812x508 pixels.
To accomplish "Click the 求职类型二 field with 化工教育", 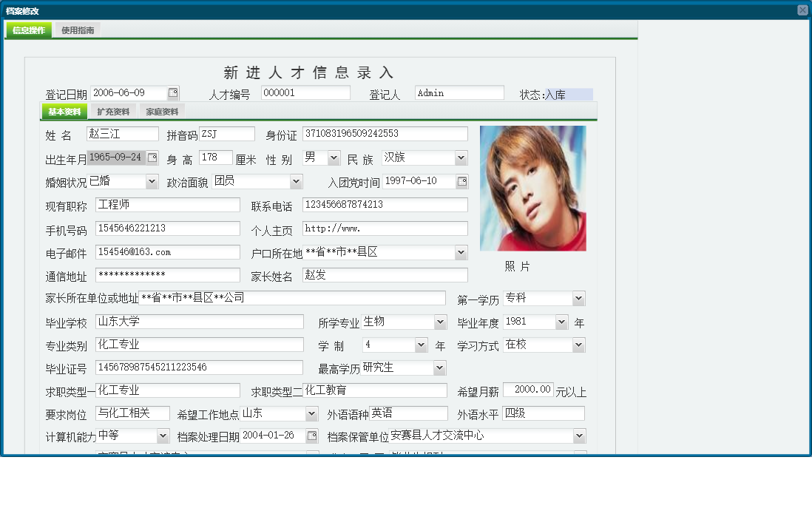I will (x=375, y=390).
